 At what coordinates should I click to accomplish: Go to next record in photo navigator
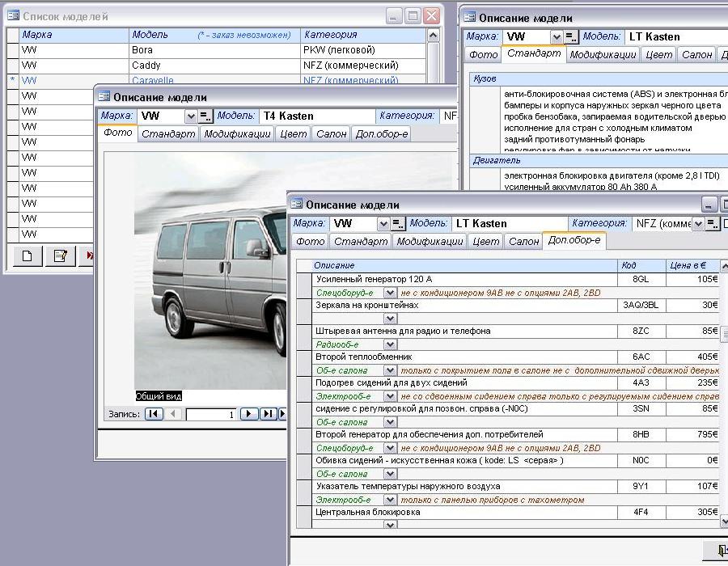[x=249, y=414]
